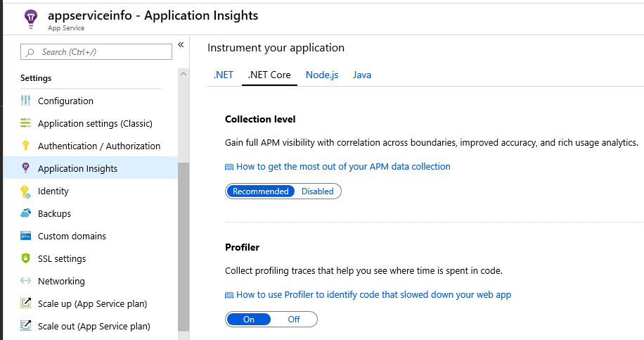Screen dimensions: 644x340
Task: Click the Identity key icon
Action: (x=25, y=191)
